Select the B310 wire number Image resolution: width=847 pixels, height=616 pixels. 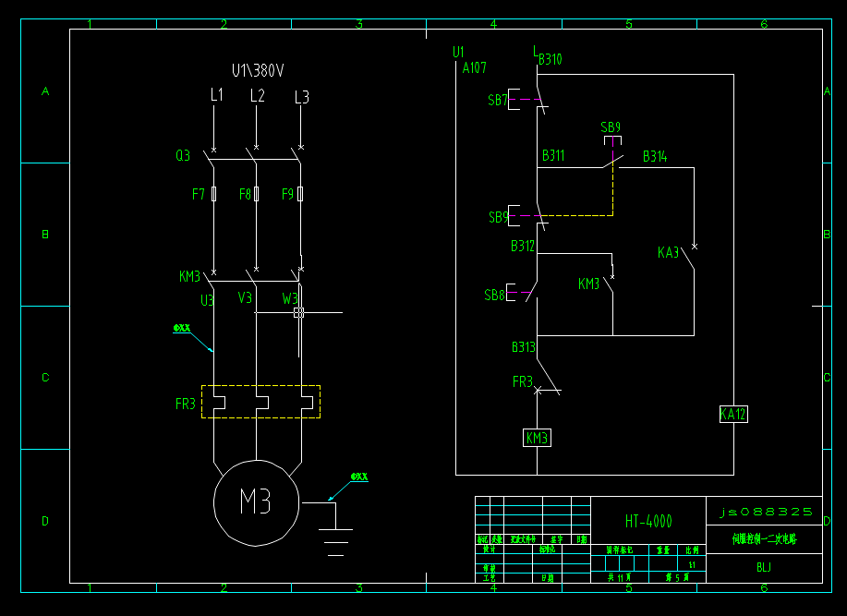(550, 59)
